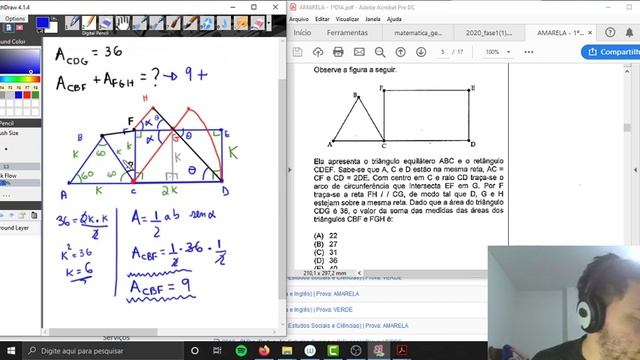Pick a hue on the rainbow hue strip
640x360 pixels.
pyautogui.click(x=20, y=79)
